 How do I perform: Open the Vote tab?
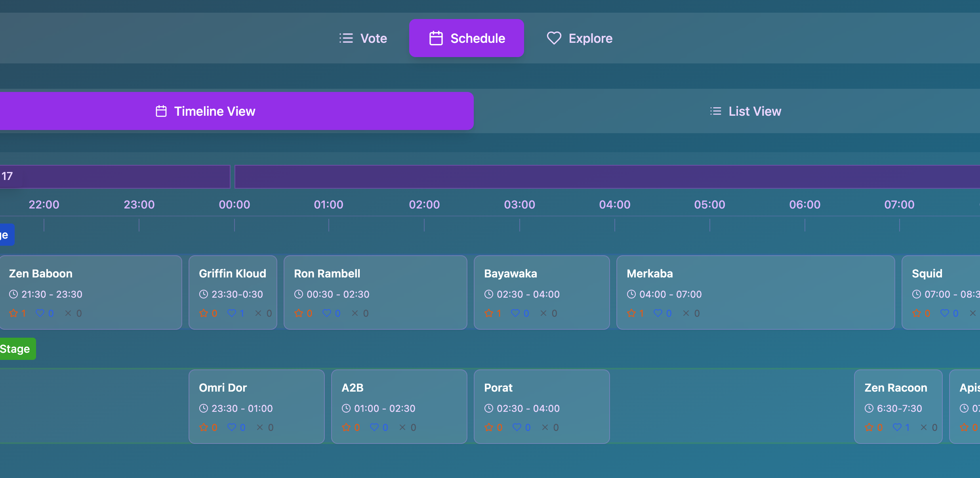[363, 38]
